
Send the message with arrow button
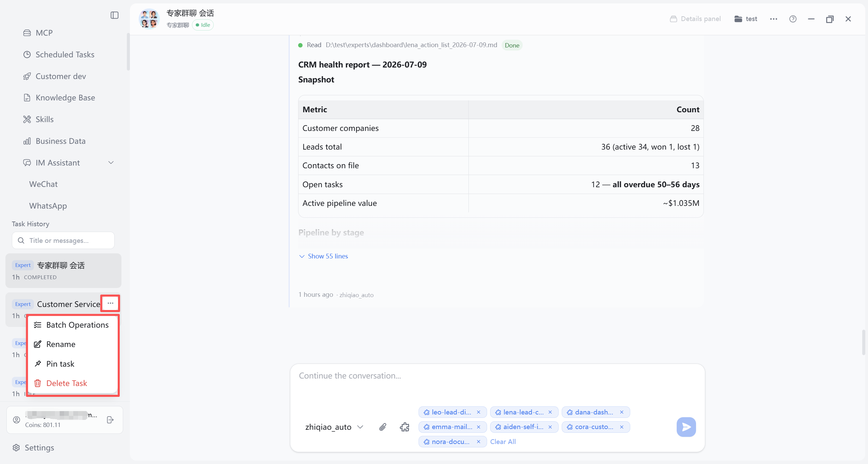pos(686,427)
